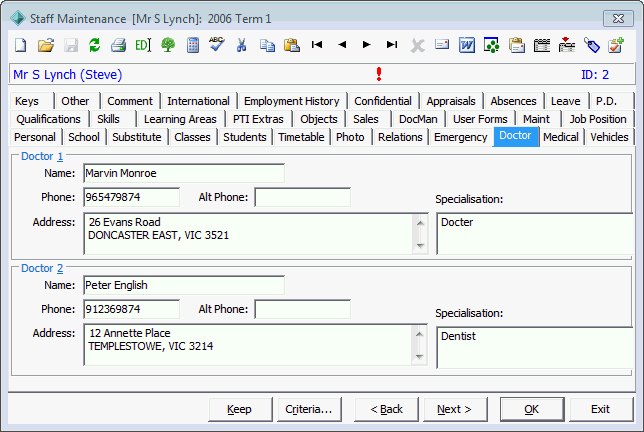Image resolution: width=644 pixels, height=432 pixels.
Task: Open the Employment History tab
Action: coord(292,101)
